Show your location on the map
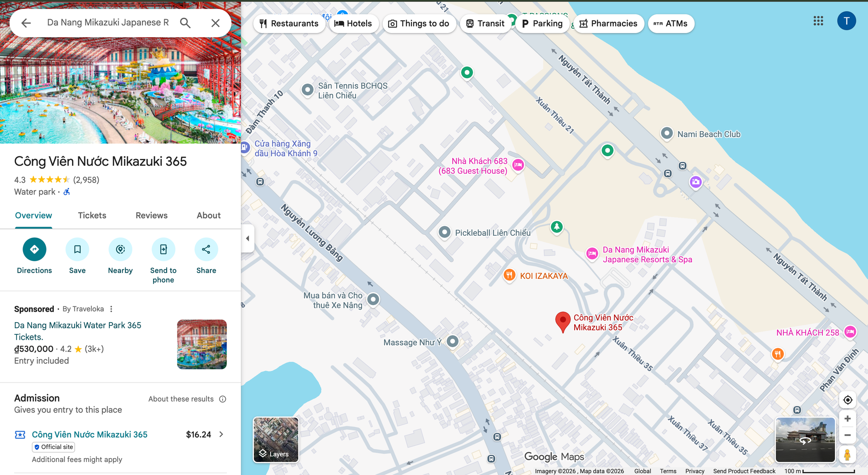This screenshot has width=868, height=475. point(848,400)
